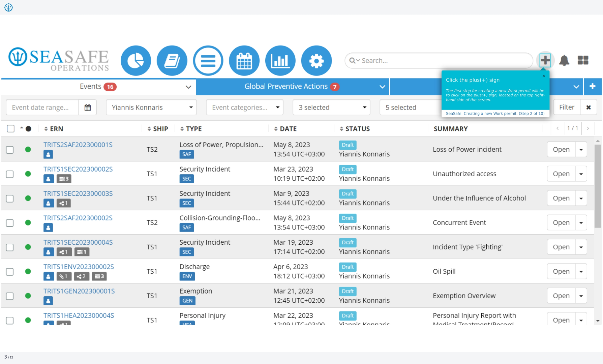Image resolution: width=603 pixels, height=364 pixels.
Task: Open the bar chart statistics icon
Action: tap(280, 61)
